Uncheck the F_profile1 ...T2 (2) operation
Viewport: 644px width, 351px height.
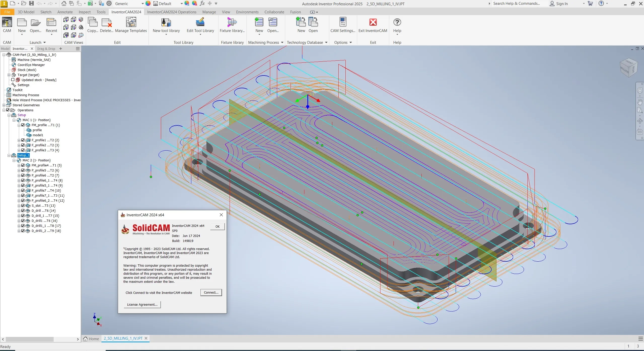[23, 140]
